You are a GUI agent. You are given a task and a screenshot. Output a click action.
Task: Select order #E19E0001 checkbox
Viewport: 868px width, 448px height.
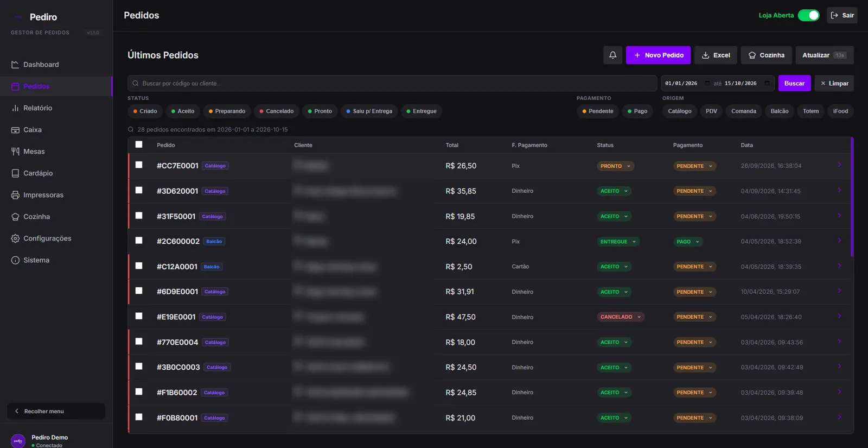point(139,316)
